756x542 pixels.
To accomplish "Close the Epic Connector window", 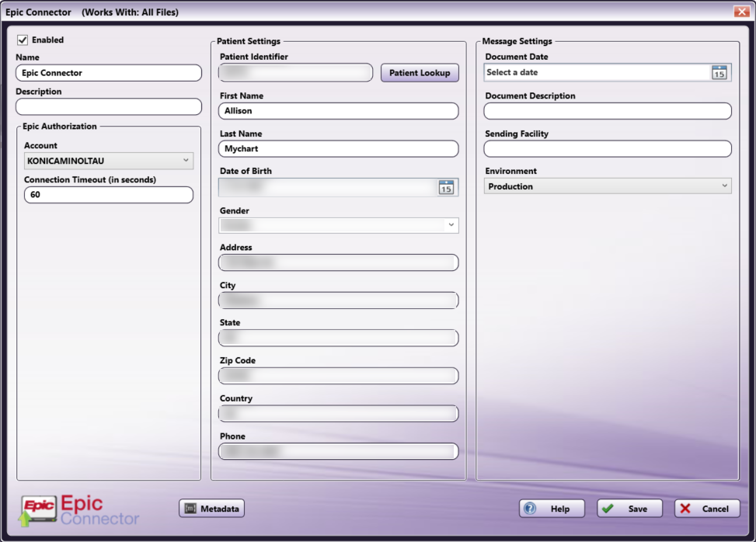I will 741,11.
